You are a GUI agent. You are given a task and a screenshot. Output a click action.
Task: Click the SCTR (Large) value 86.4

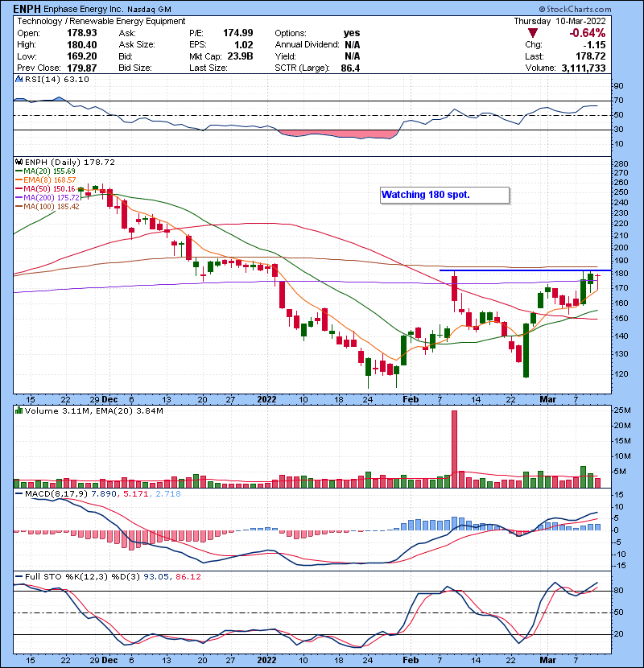pos(350,68)
